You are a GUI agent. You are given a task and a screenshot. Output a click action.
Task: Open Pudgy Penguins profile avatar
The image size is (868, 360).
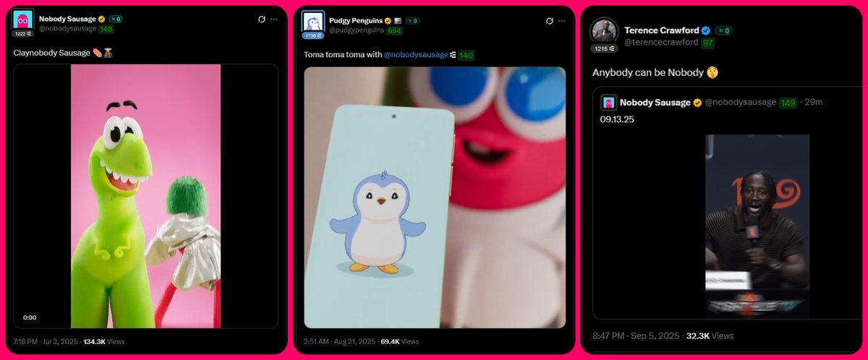pos(312,21)
